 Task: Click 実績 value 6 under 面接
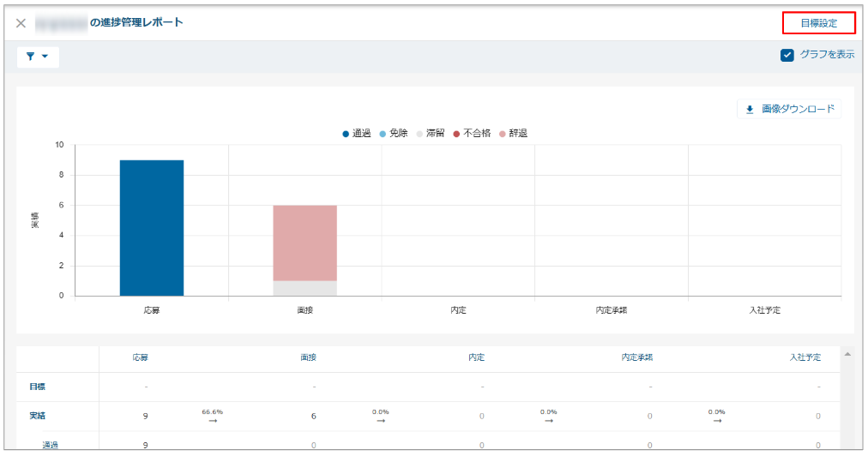click(313, 416)
